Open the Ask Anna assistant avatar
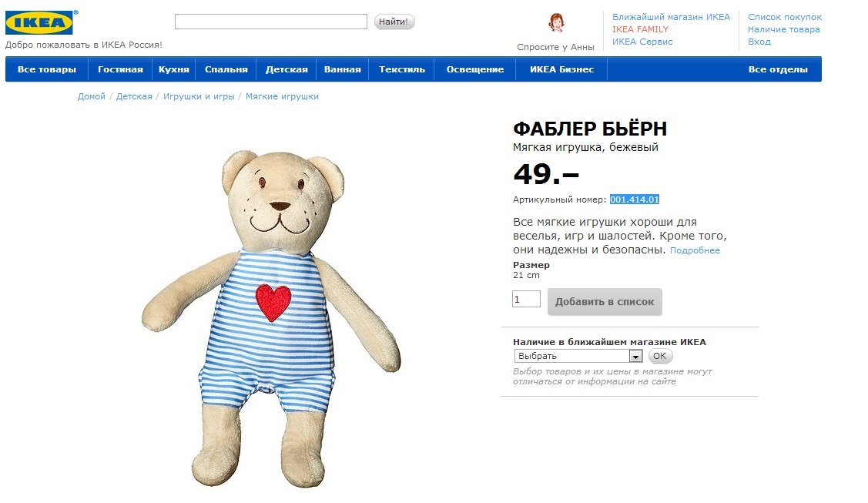The width and height of the screenshot is (868, 503). 556,22
